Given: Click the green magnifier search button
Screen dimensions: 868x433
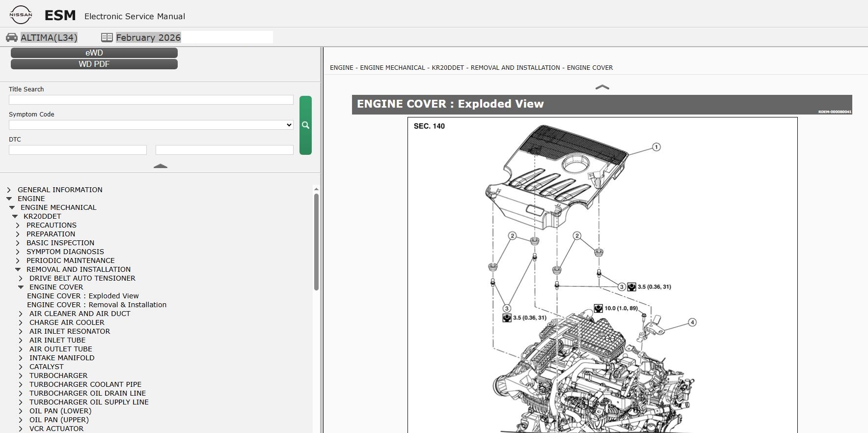Looking at the screenshot, I should click(x=305, y=125).
